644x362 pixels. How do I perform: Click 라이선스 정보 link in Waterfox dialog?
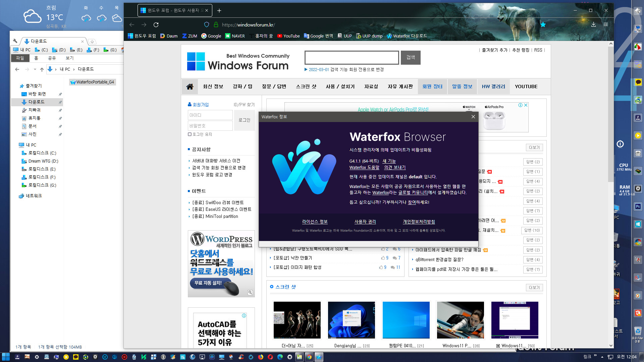(x=315, y=221)
